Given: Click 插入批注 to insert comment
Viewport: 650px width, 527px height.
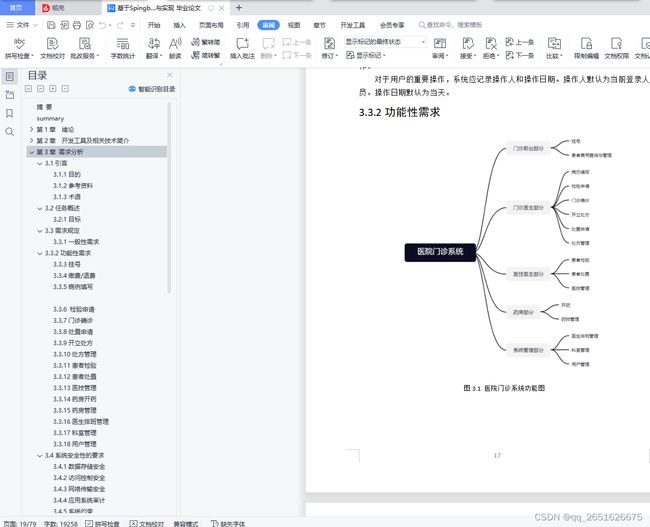Looking at the screenshot, I should click(242, 48).
